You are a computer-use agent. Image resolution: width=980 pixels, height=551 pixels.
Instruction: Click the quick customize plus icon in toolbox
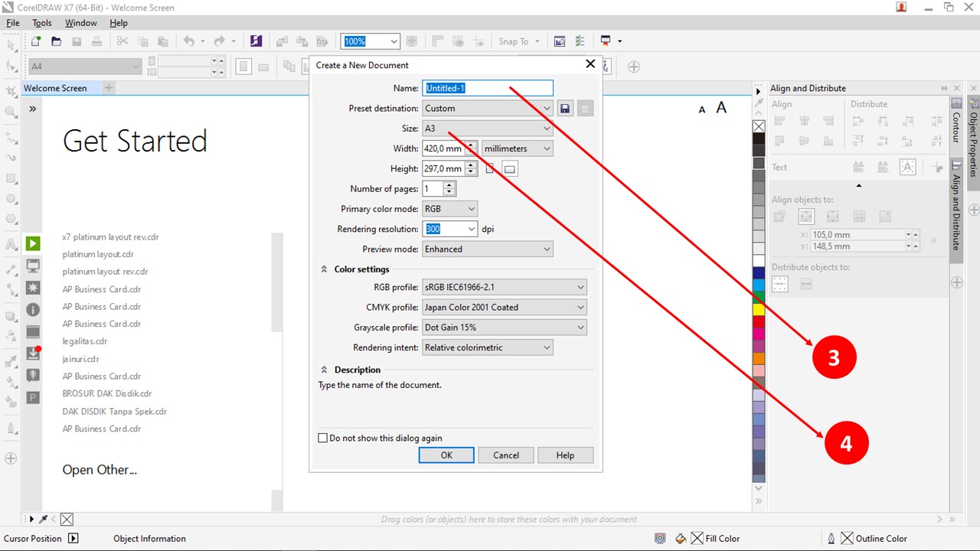pyautogui.click(x=11, y=458)
